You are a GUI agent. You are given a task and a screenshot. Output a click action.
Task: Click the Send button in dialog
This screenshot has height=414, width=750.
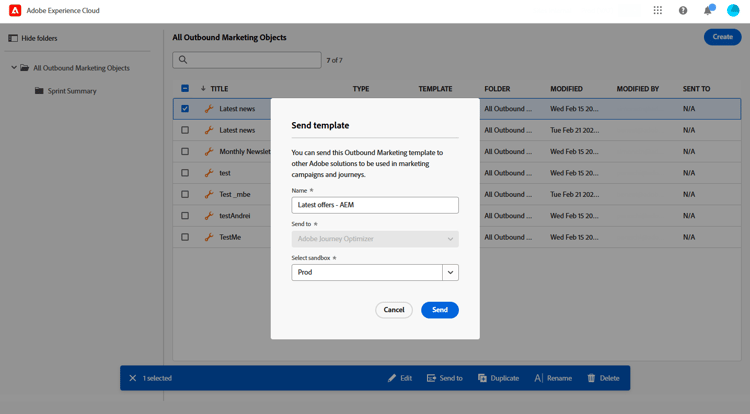pyautogui.click(x=440, y=310)
